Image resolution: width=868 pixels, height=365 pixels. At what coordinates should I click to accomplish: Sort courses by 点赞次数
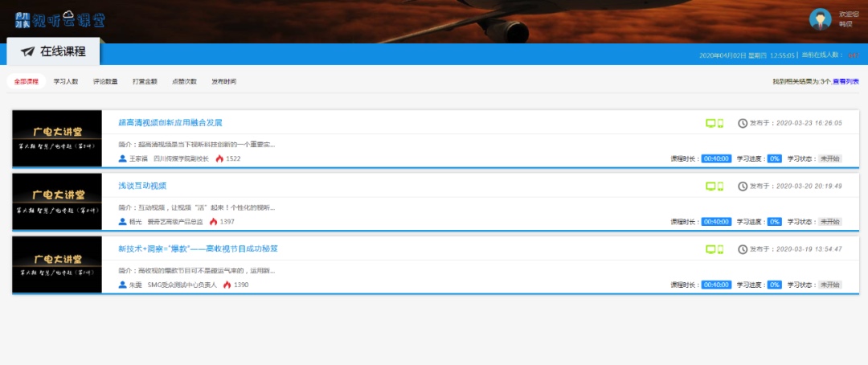(x=184, y=81)
